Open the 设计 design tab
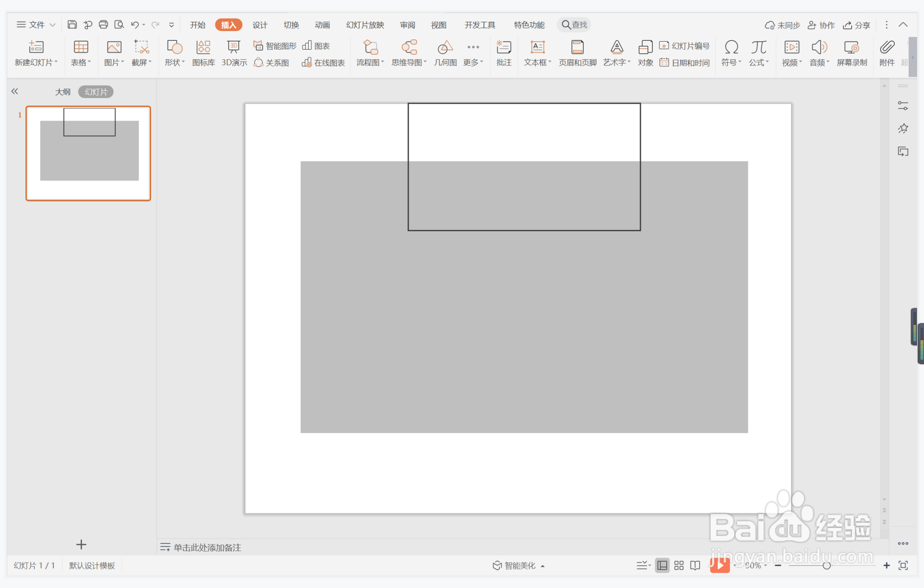This screenshot has width=924, height=588. point(259,25)
